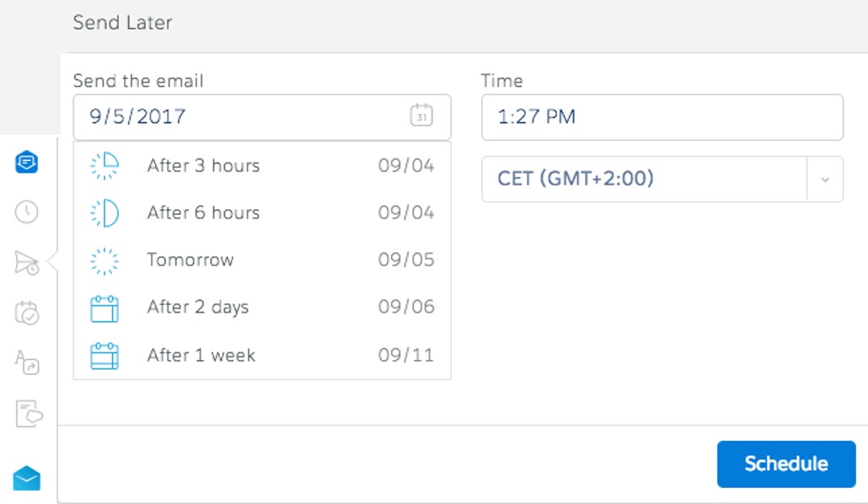868x504 pixels.
Task: Click the blue envelope mail icon
Action: click(27, 478)
